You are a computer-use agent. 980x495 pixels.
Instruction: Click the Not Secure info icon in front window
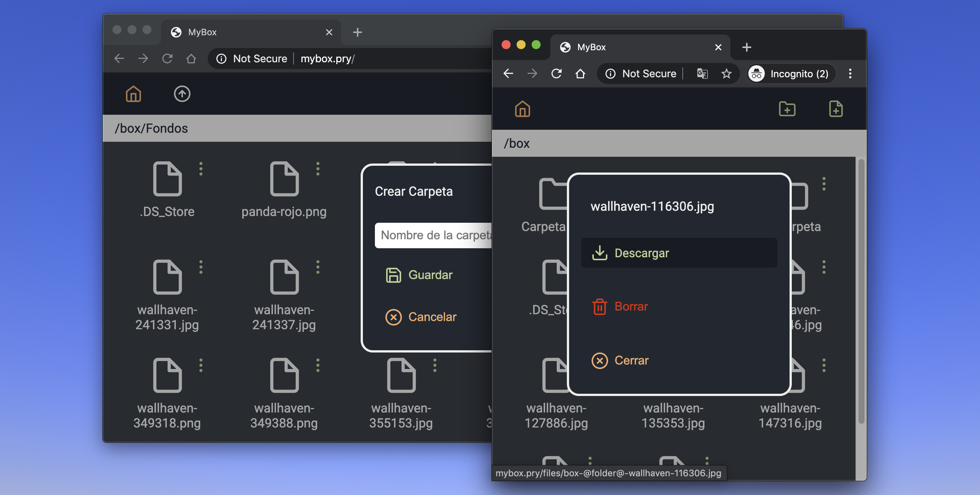pos(610,73)
